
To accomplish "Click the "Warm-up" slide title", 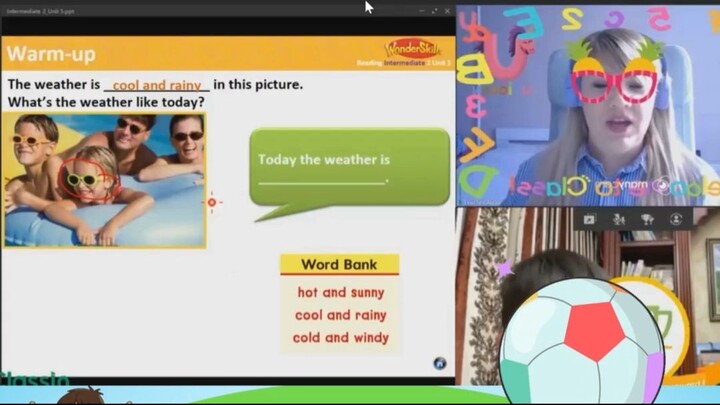I will pyautogui.click(x=51, y=54).
